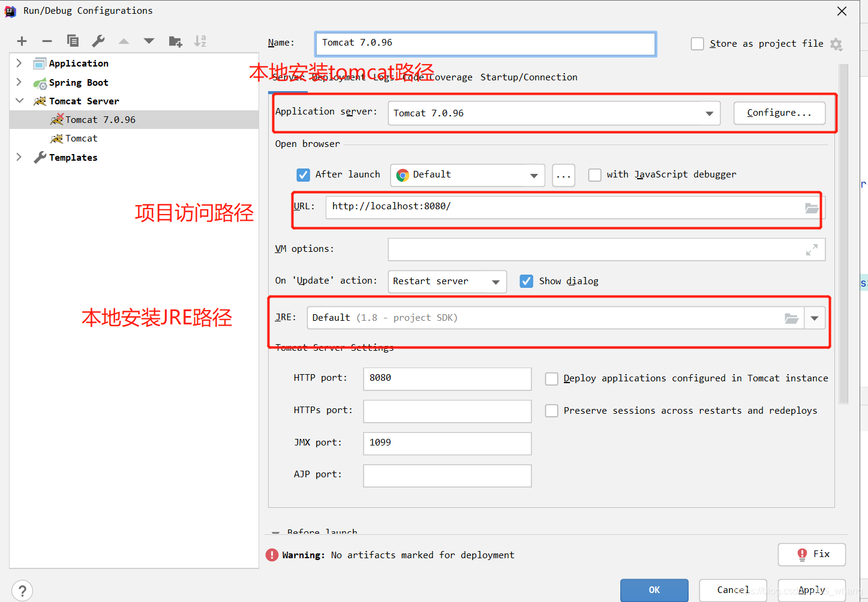This screenshot has width=868, height=602.
Task: Add a new configuration with plus icon
Action: tap(22, 41)
